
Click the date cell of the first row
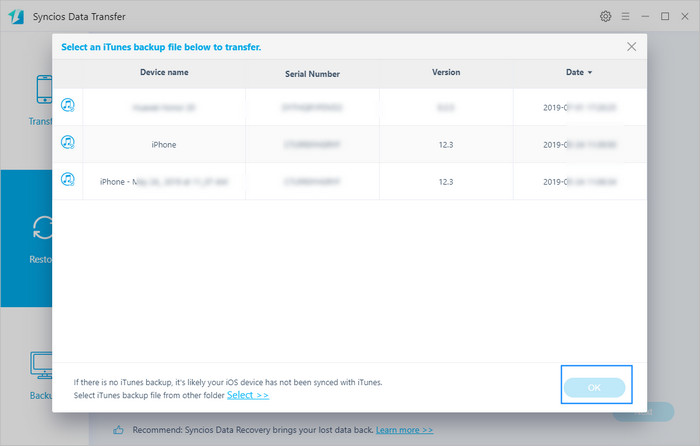click(x=579, y=108)
